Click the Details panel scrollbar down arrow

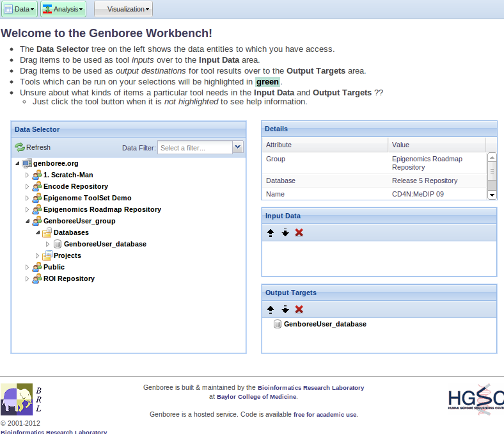492,195
